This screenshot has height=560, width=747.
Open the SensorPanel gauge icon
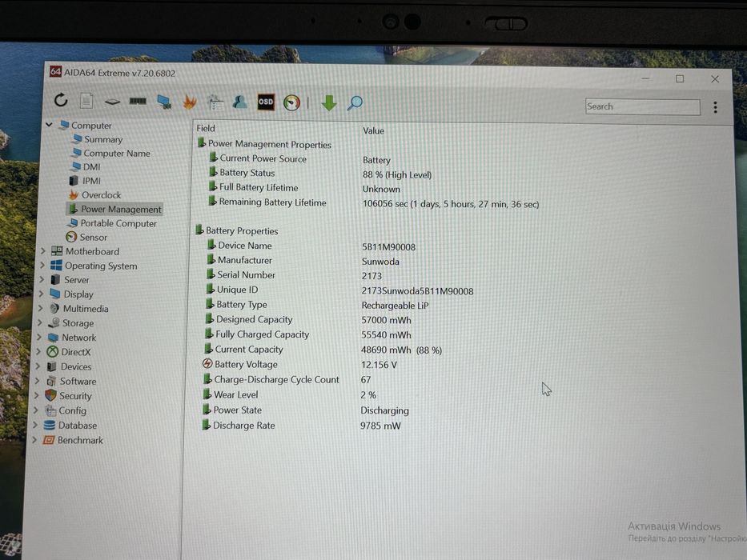tap(291, 102)
